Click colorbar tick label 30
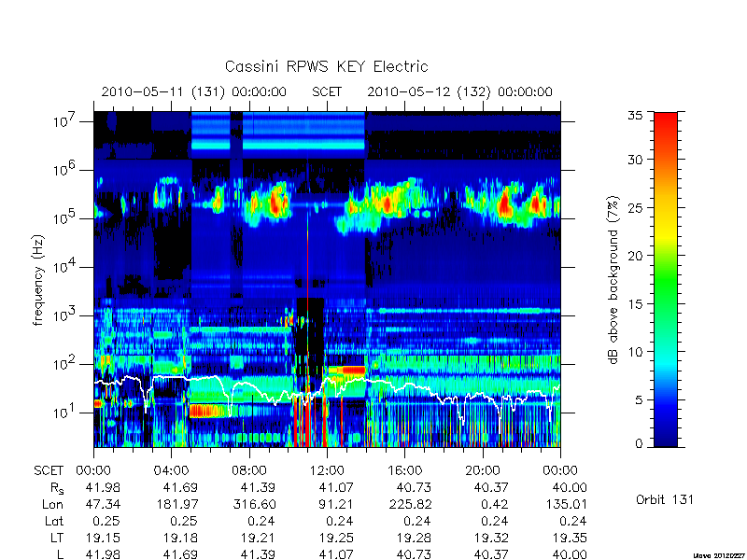The image size is (747, 560). click(x=634, y=160)
